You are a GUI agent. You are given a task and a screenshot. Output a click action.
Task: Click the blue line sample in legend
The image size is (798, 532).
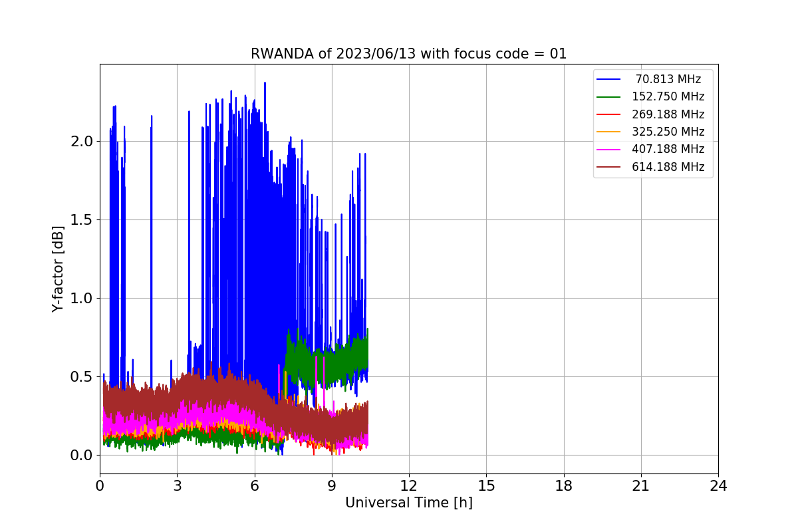(x=608, y=79)
